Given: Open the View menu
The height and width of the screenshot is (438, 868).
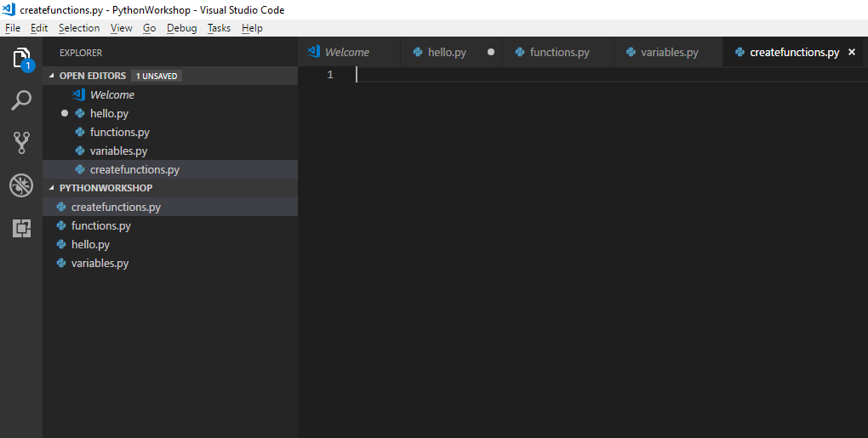Looking at the screenshot, I should tap(121, 28).
